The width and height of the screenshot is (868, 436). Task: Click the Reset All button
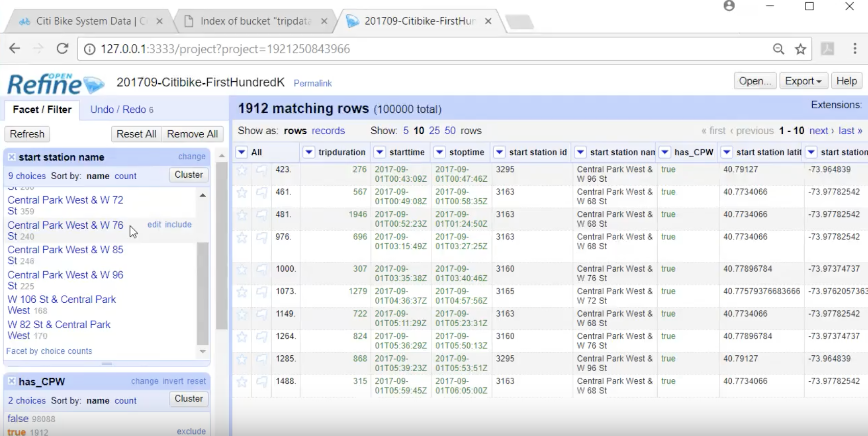click(x=136, y=134)
